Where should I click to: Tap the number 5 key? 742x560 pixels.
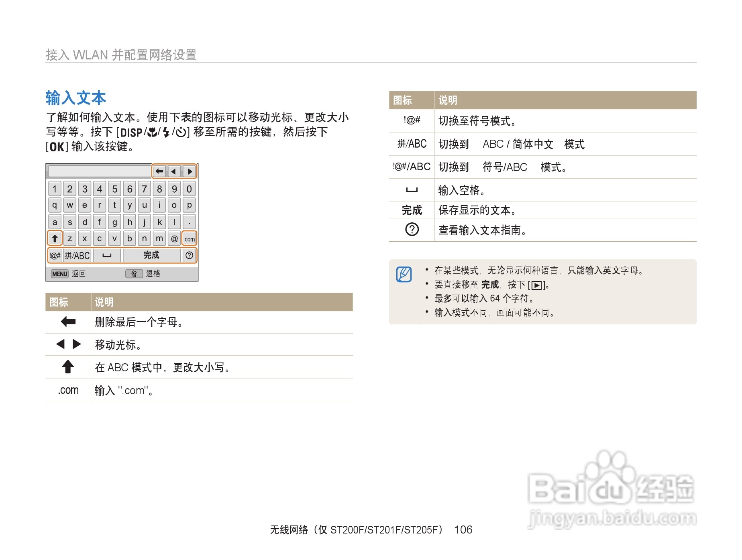pos(114,189)
